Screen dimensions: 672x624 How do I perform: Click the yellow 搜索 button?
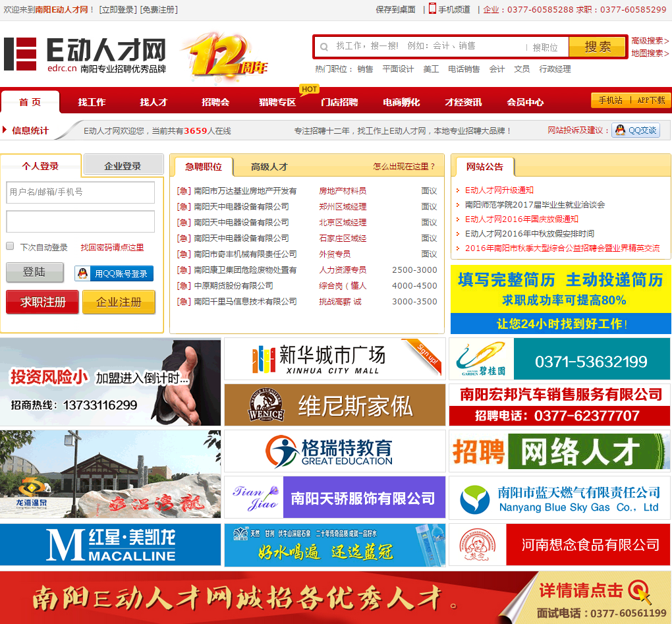click(598, 47)
